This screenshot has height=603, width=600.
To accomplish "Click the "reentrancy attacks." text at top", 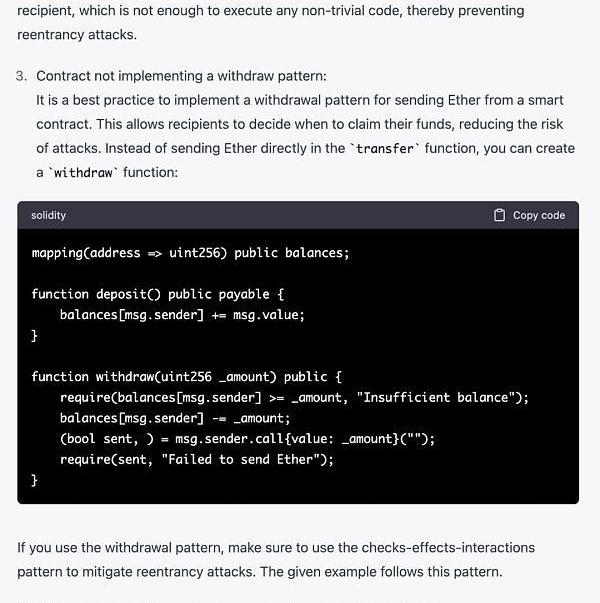I will (x=77, y=34).
